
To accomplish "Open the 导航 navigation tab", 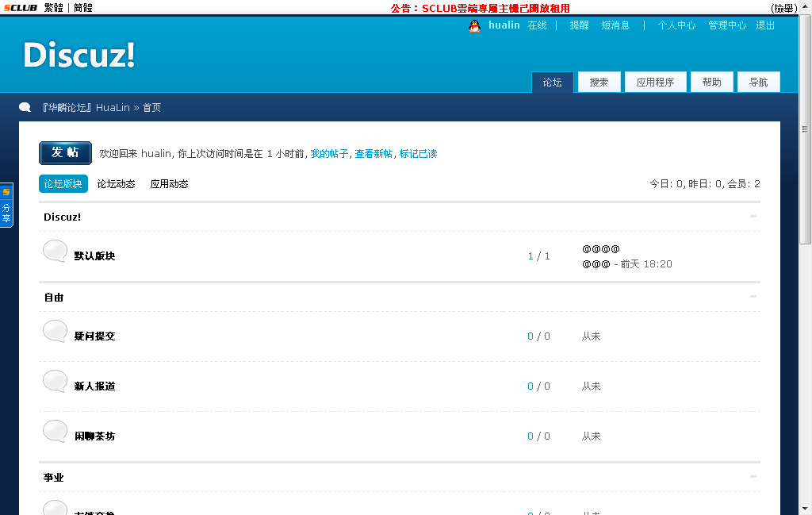I will 759,83.
